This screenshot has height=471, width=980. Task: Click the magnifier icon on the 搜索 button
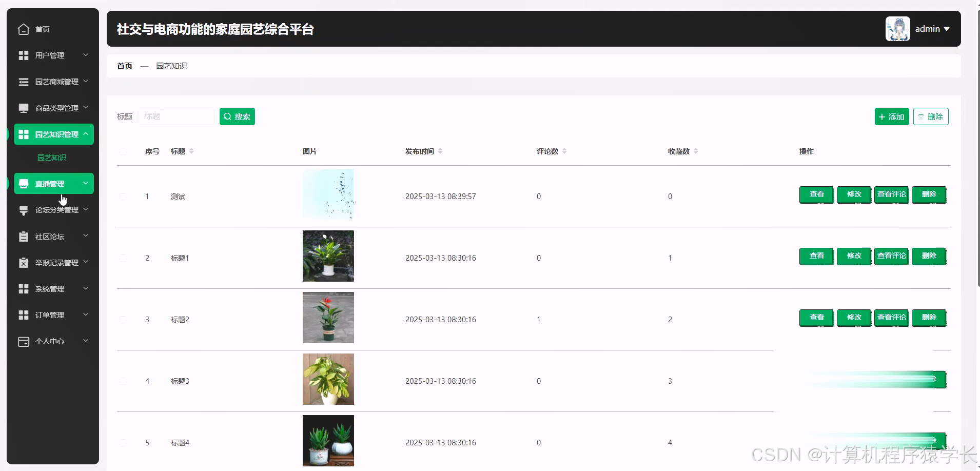coord(227,116)
